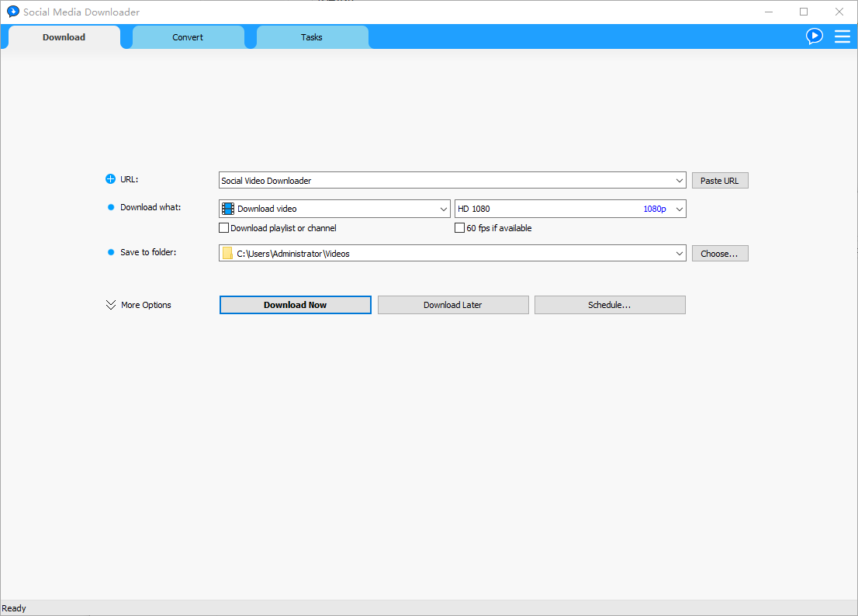
Task: Click the film strip icon in Download video
Action: (227, 208)
